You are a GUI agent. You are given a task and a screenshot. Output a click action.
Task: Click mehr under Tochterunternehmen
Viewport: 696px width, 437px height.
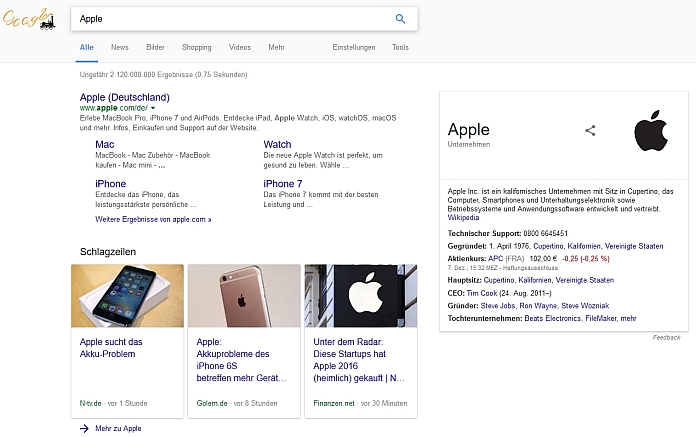(629, 318)
